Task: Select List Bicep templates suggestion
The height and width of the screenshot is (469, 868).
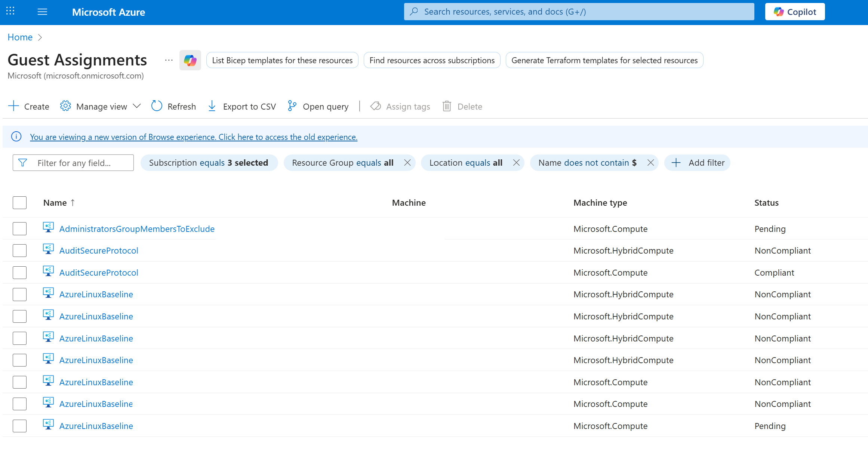Action: [x=282, y=60]
